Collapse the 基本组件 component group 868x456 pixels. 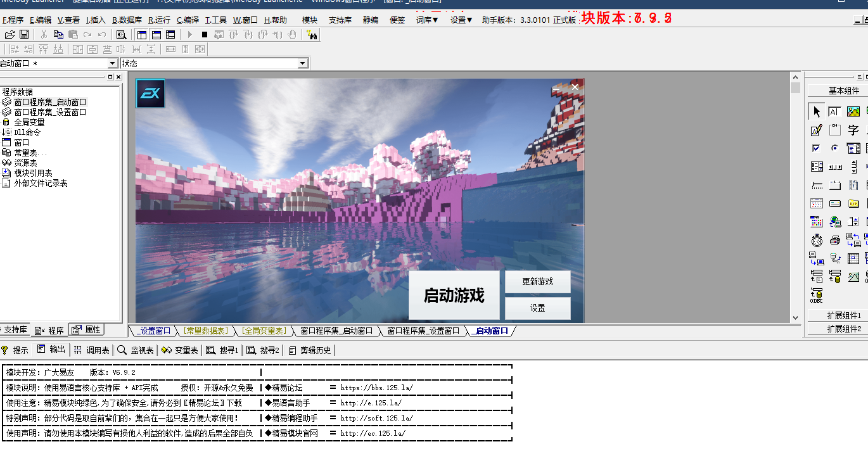coord(843,91)
